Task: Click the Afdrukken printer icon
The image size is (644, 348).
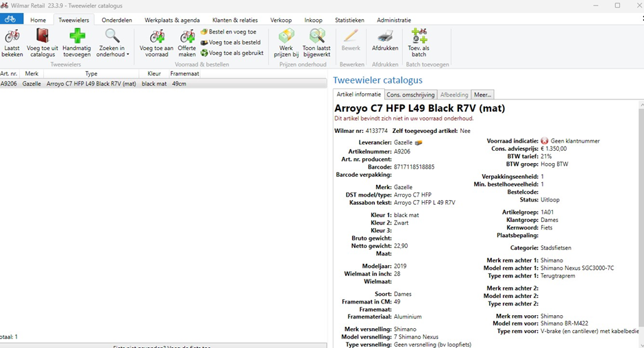Action: click(x=385, y=36)
